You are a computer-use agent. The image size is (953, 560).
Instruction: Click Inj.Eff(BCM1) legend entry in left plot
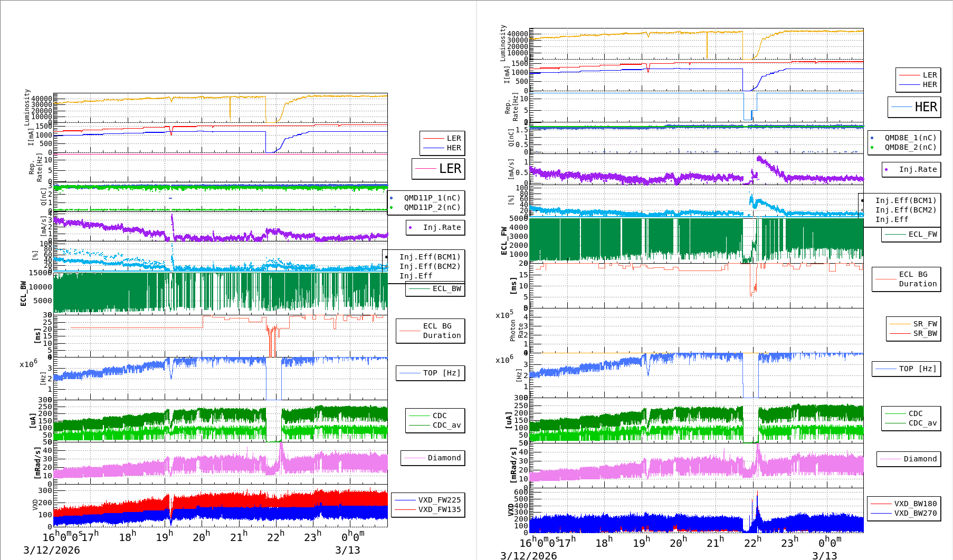click(x=430, y=257)
